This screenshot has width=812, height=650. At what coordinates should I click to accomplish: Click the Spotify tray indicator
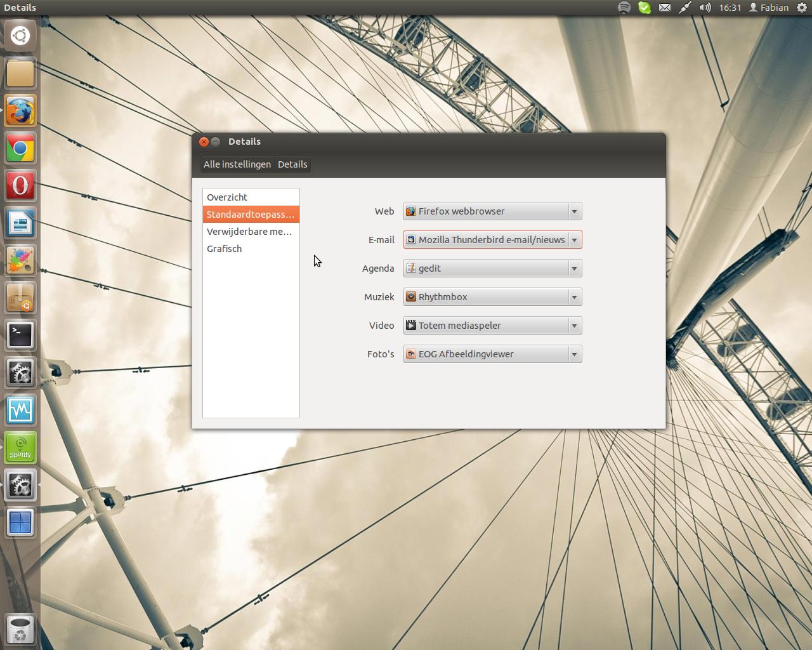[x=624, y=8]
